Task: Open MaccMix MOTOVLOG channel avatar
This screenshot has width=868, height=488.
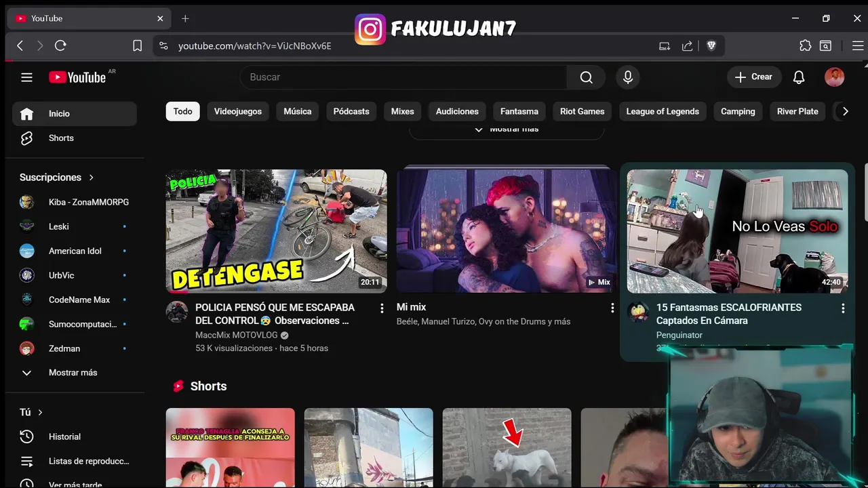Action: click(177, 312)
